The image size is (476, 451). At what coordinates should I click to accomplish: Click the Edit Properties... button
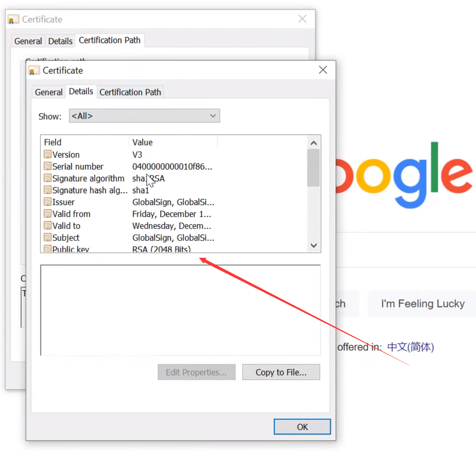point(196,372)
